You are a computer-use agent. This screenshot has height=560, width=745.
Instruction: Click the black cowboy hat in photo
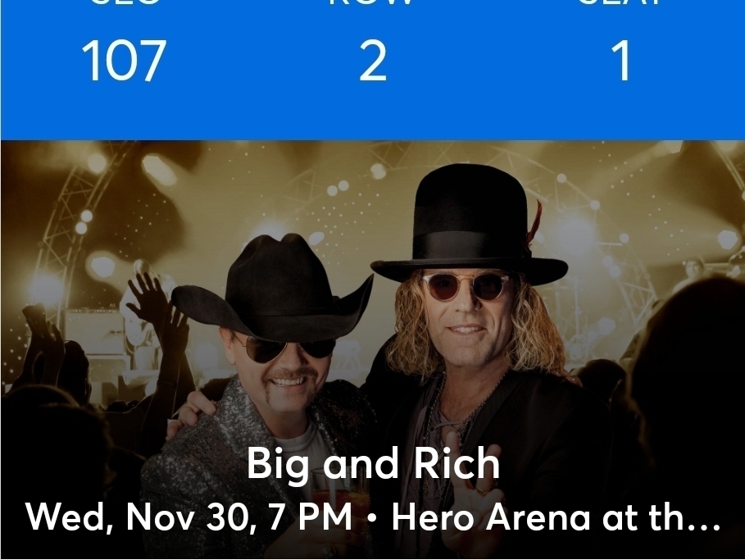pyautogui.click(x=272, y=285)
